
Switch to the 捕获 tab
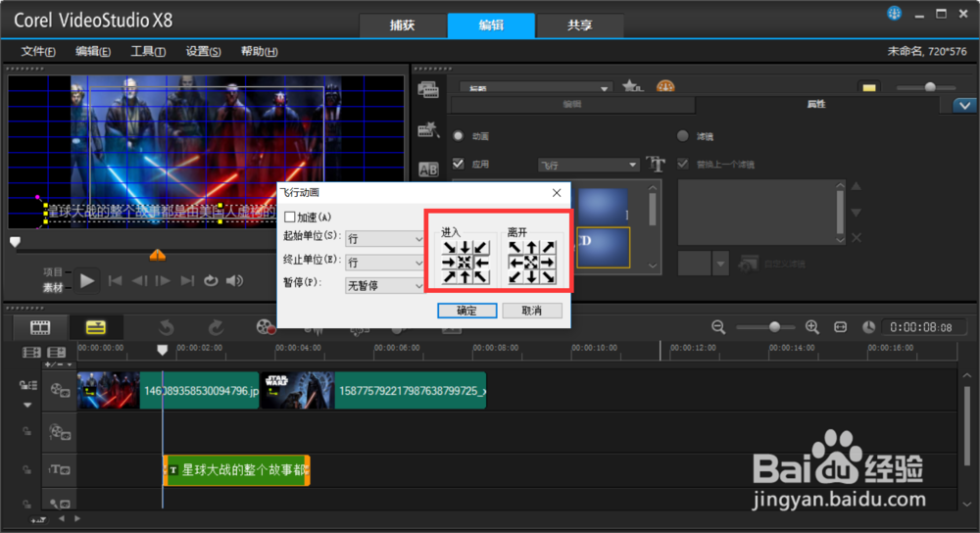click(403, 25)
